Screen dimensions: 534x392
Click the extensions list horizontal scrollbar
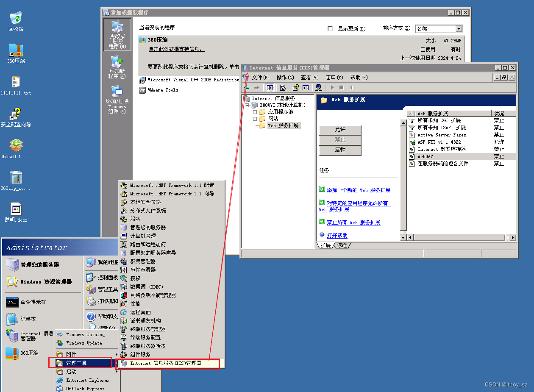coord(462,238)
